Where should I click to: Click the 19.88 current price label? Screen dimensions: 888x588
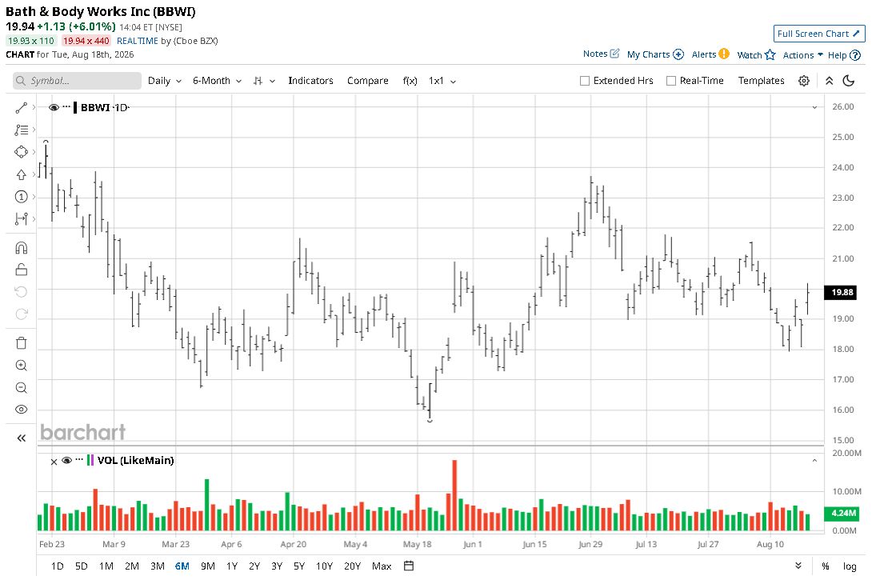842,292
